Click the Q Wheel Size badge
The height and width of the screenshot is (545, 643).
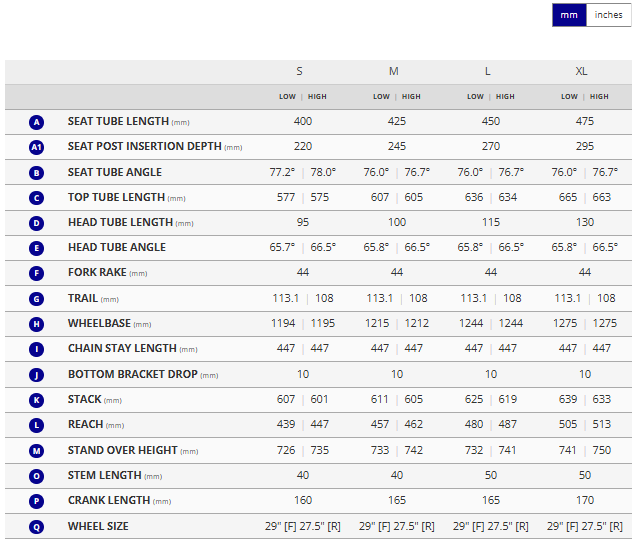(x=37, y=526)
